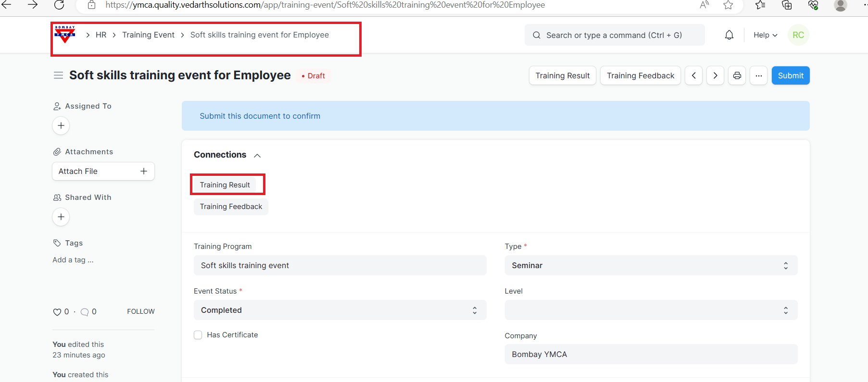868x382 pixels.
Task: Add a shared user with plus button
Action: (61, 217)
